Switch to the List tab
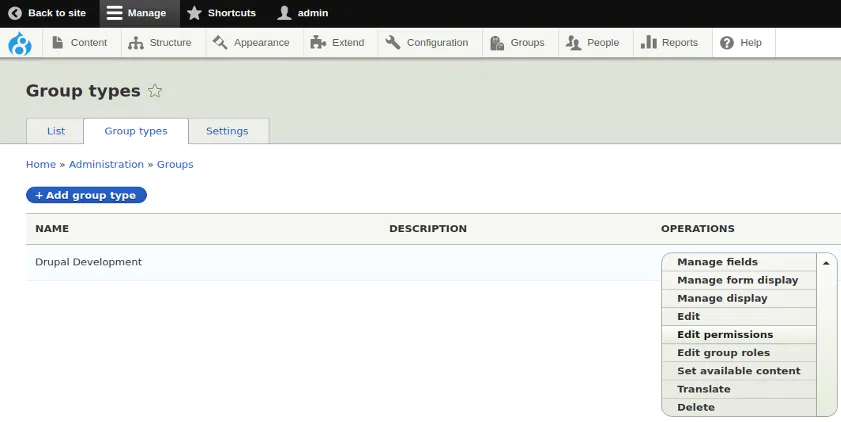 coord(55,131)
